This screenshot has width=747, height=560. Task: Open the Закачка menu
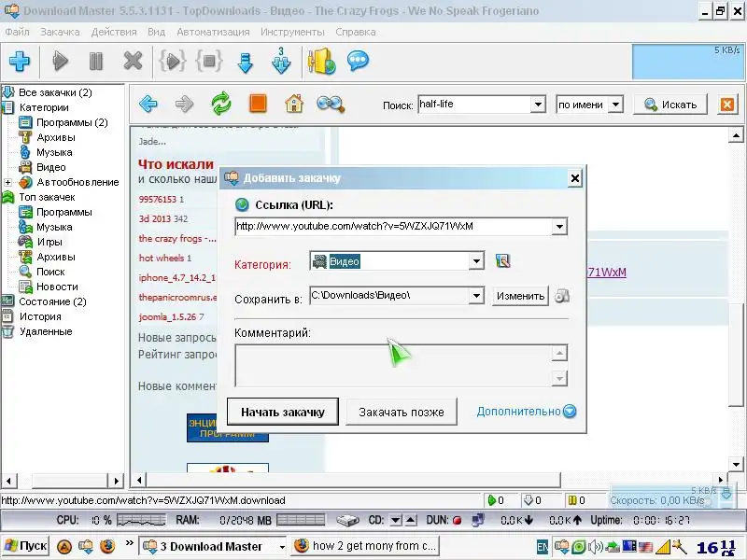(x=60, y=32)
